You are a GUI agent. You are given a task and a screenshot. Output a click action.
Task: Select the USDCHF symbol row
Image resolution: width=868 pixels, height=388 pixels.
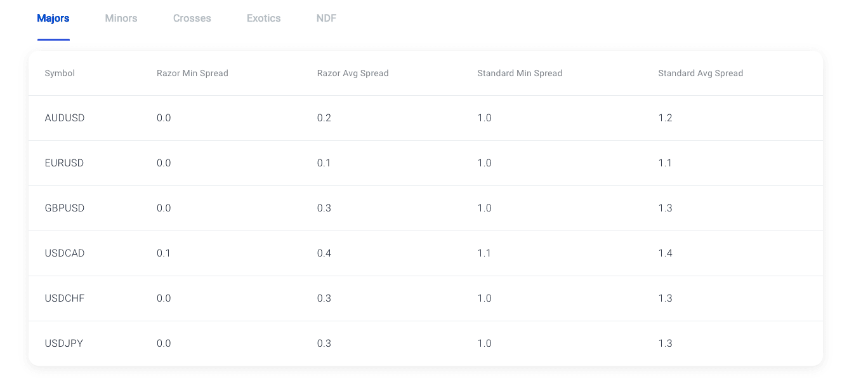(x=426, y=298)
